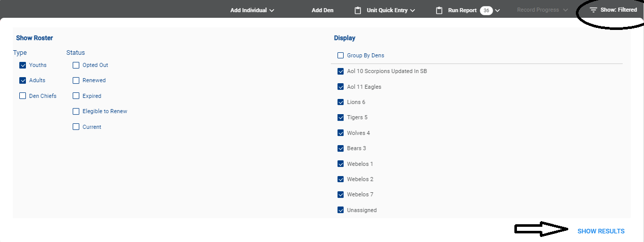The image size is (644, 242).
Task: Click the filter lines icon beside Show: Filtered
Action: coord(593,10)
